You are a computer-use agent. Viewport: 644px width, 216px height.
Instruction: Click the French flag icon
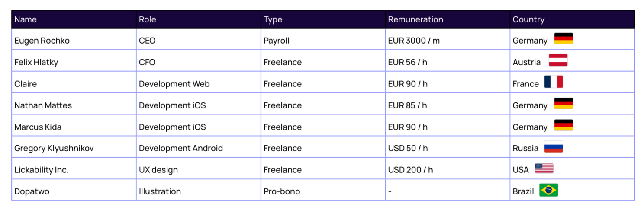click(x=554, y=82)
